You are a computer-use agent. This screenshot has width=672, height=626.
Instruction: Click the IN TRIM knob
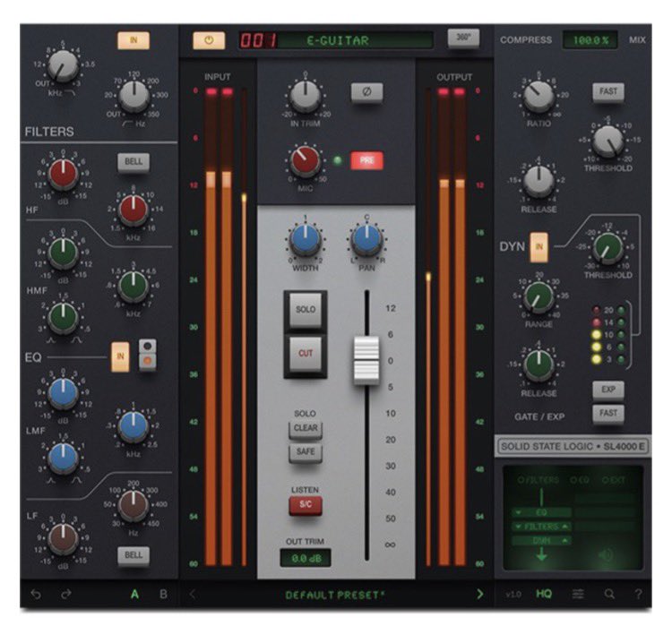tap(306, 96)
